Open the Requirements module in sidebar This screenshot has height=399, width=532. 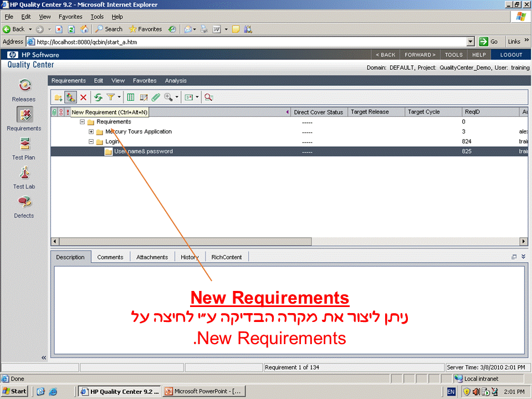[x=24, y=119]
